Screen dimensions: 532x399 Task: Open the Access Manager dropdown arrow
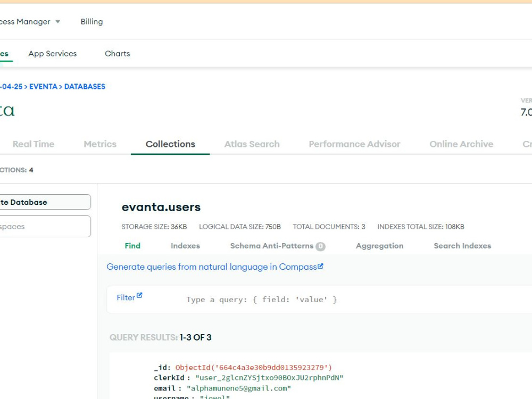click(57, 22)
